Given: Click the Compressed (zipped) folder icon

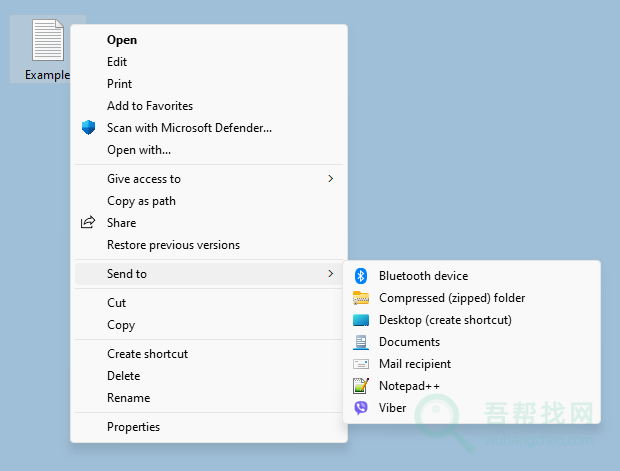Looking at the screenshot, I should tap(361, 298).
